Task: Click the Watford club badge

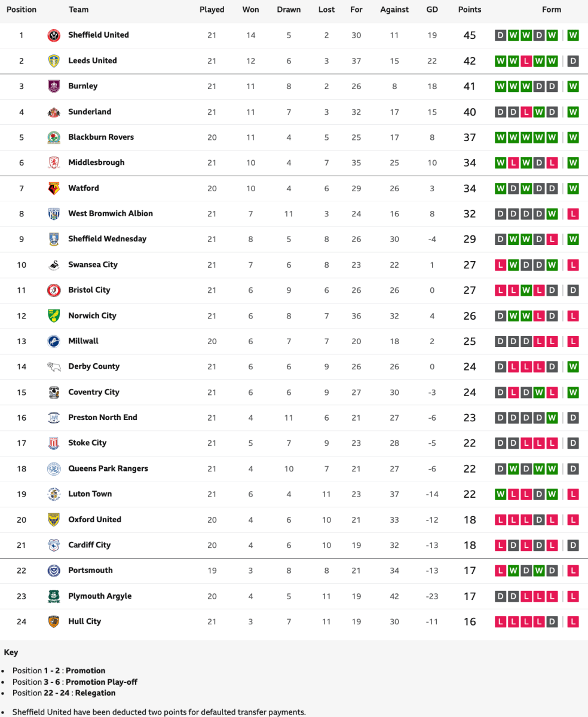Action: pyautogui.click(x=54, y=188)
